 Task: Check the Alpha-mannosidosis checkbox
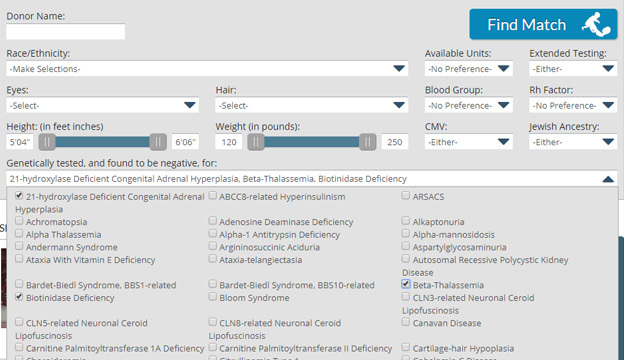(x=406, y=233)
